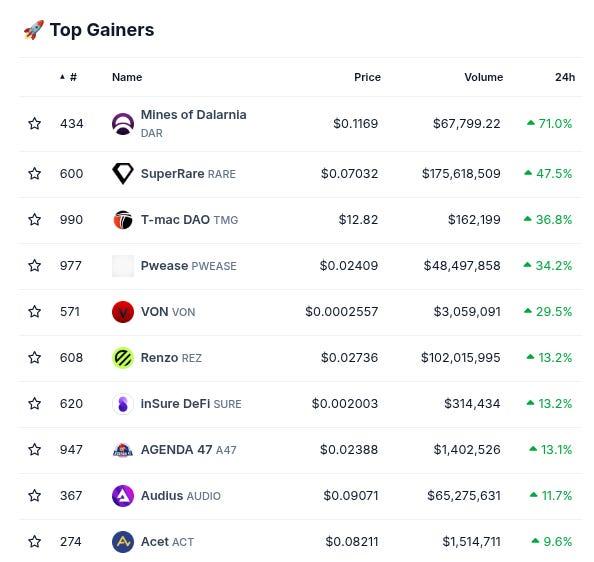Screen dimensions: 594x562
Task: Sort table by Price column header
Action: tap(367, 77)
